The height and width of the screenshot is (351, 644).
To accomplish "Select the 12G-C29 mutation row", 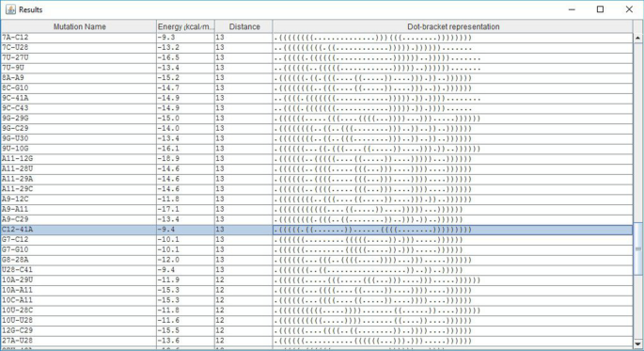I will pyautogui.click(x=317, y=330).
